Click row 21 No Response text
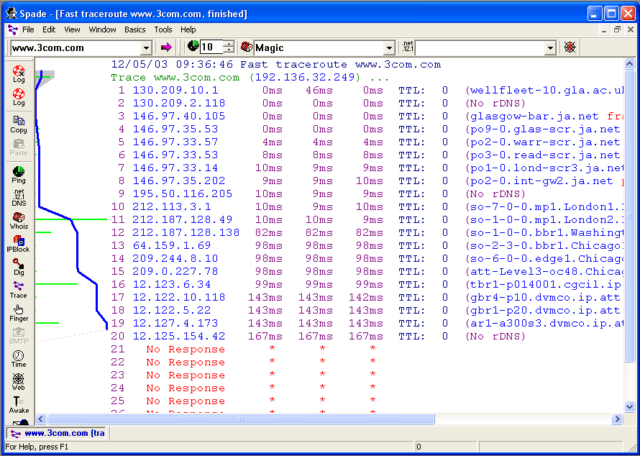The height and width of the screenshot is (456, 640). 186,349
